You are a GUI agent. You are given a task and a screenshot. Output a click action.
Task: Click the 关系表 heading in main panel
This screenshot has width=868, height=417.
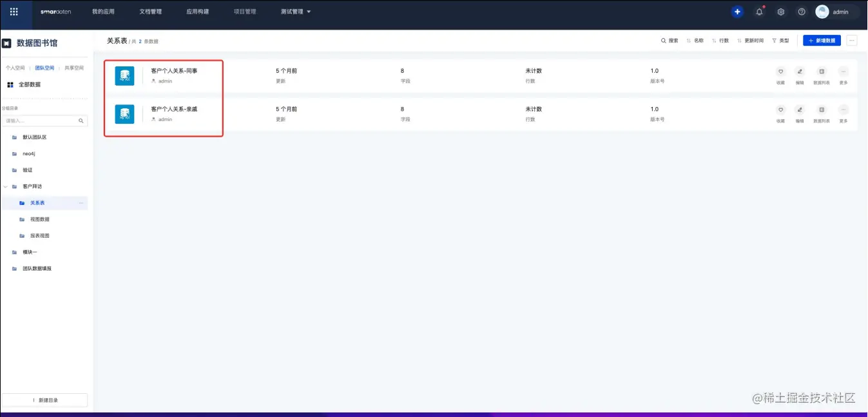(x=117, y=41)
